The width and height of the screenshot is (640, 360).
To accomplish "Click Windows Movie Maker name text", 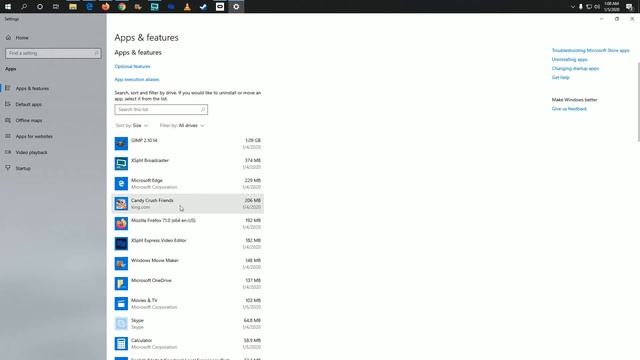I will pyautogui.click(x=155, y=260).
